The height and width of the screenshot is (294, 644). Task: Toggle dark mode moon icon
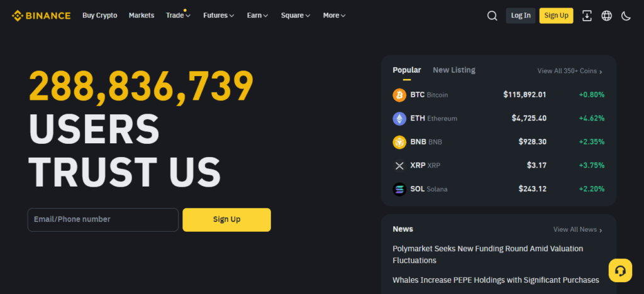(x=626, y=16)
